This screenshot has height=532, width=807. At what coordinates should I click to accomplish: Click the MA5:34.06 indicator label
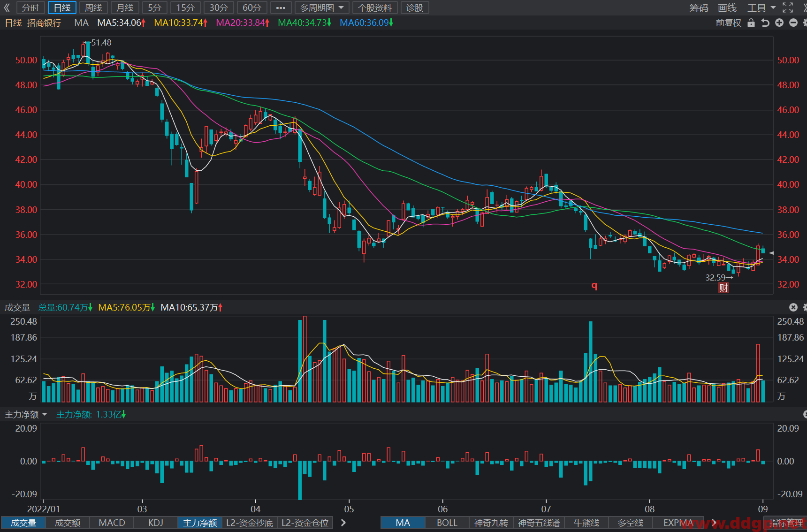(x=122, y=23)
